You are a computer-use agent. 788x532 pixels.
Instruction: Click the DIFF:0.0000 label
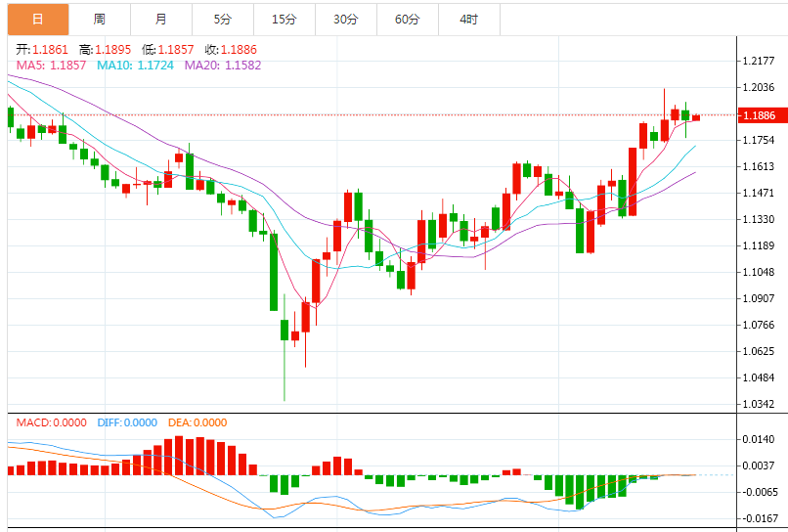pyautogui.click(x=127, y=422)
